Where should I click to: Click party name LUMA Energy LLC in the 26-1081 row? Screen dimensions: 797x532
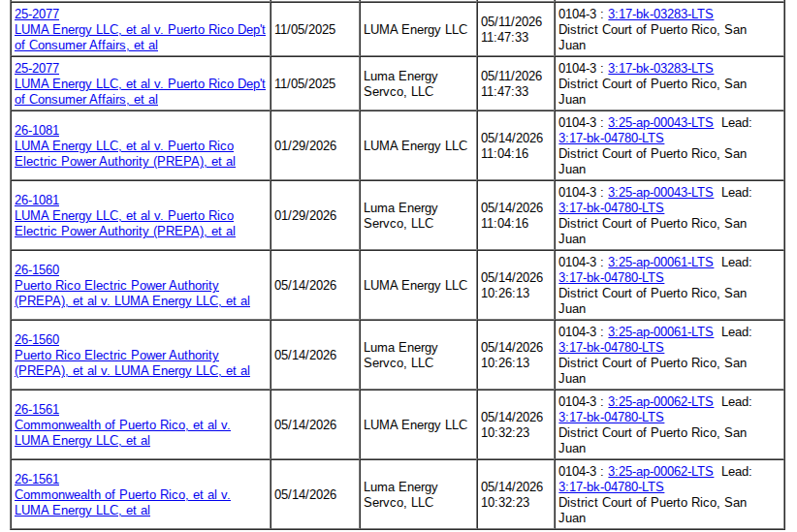(415, 145)
